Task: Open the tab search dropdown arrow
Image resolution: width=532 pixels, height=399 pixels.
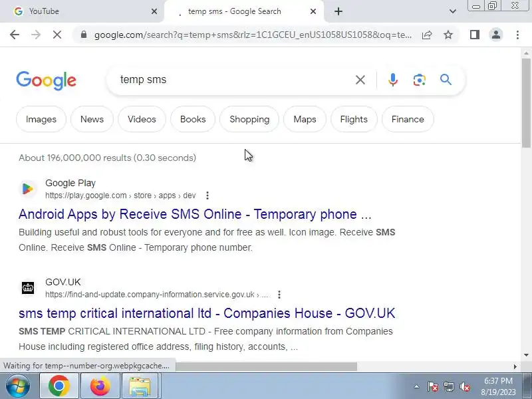Action: [x=453, y=11]
